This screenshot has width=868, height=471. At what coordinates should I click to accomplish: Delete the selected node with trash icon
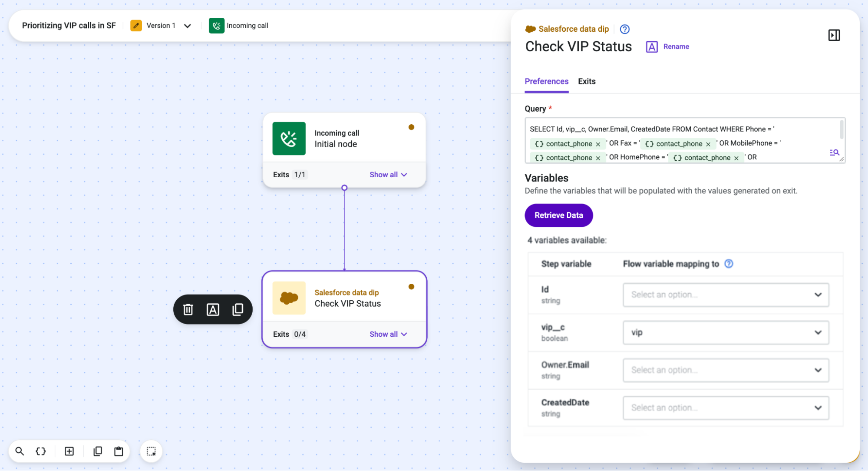pos(188,309)
